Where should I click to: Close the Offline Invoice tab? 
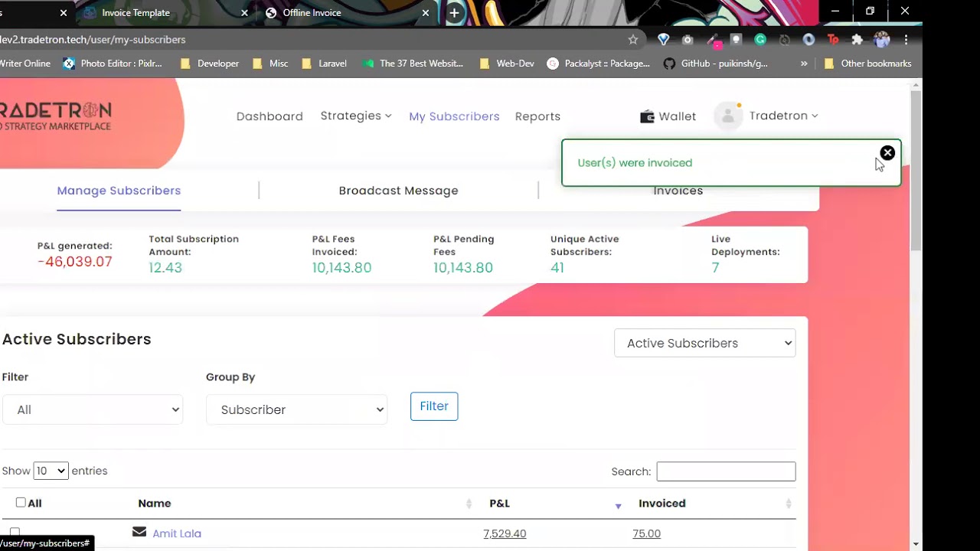point(426,13)
